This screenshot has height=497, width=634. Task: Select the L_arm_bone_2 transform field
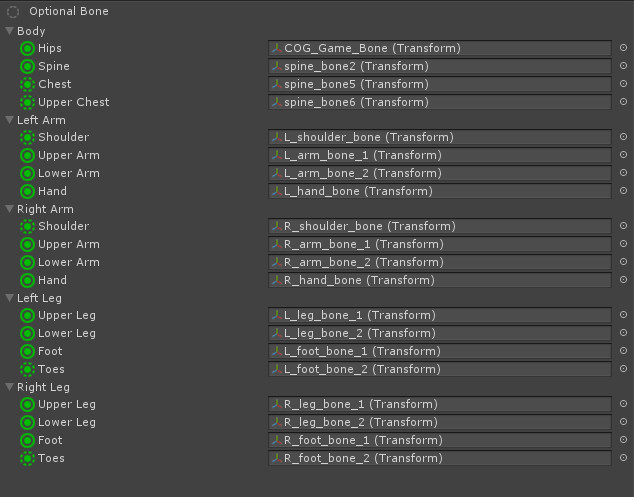pos(440,173)
